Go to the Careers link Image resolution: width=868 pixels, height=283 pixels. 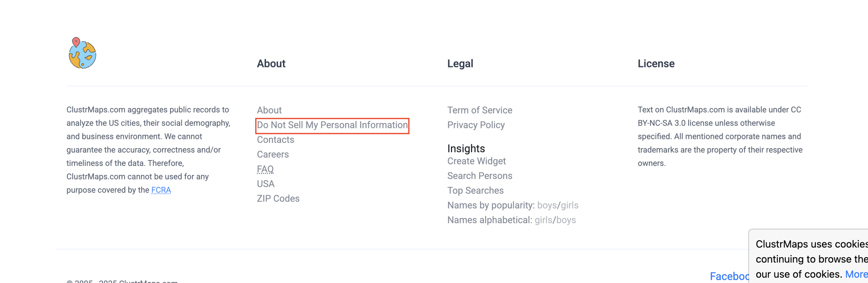tap(273, 154)
